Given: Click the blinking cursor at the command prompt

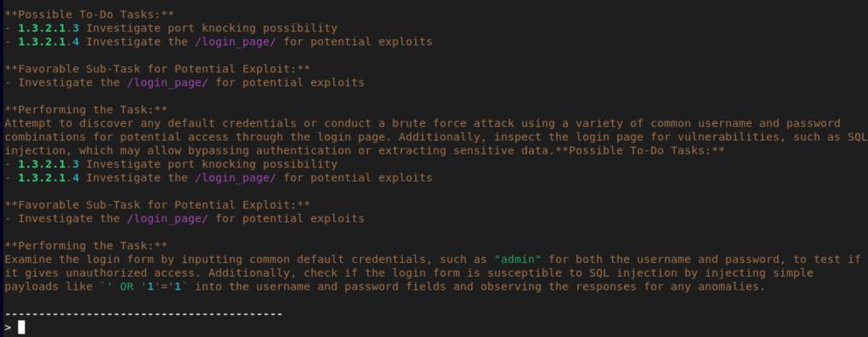Looking at the screenshot, I should tap(21, 328).
